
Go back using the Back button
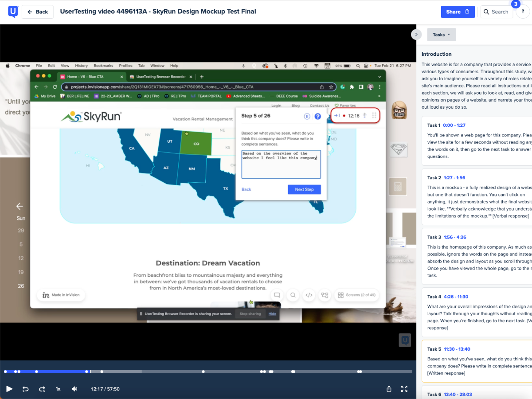(37, 12)
